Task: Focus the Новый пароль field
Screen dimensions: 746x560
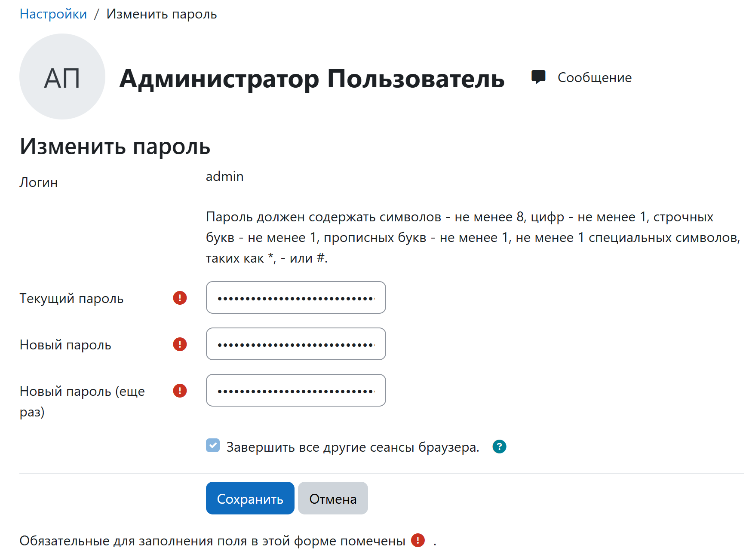Action: (296, 344)
